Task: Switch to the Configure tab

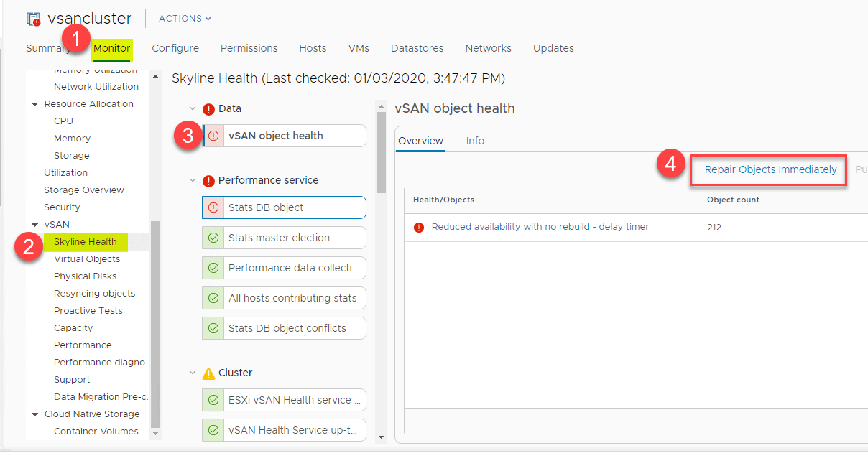Action: click(x=175, y=48)
